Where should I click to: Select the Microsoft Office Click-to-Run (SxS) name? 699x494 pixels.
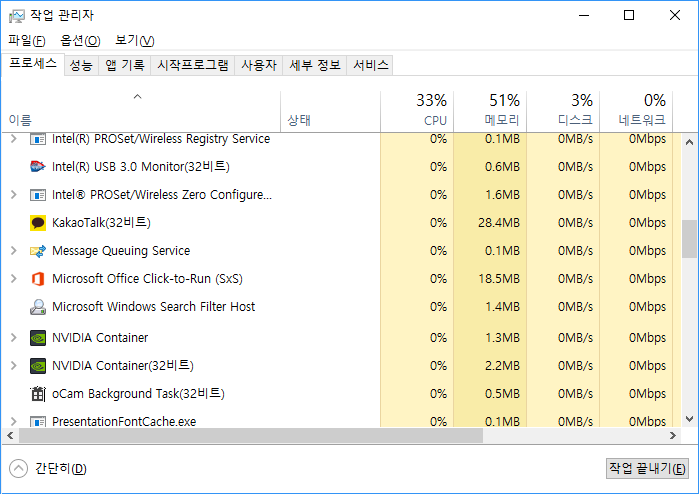click(x=147, y=279)
